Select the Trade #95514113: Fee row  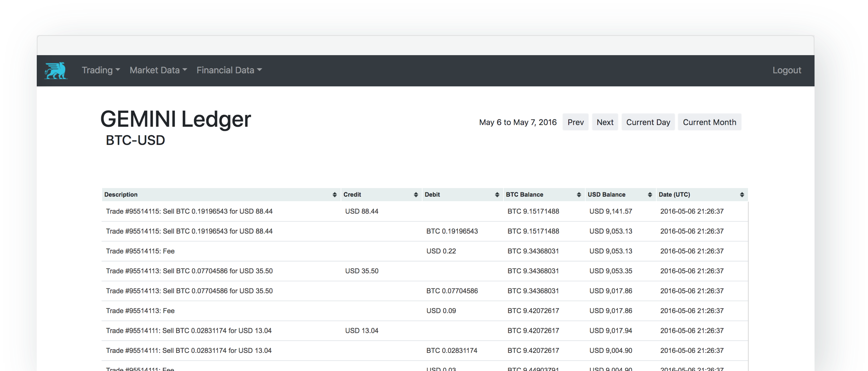(x=140, y=311)
